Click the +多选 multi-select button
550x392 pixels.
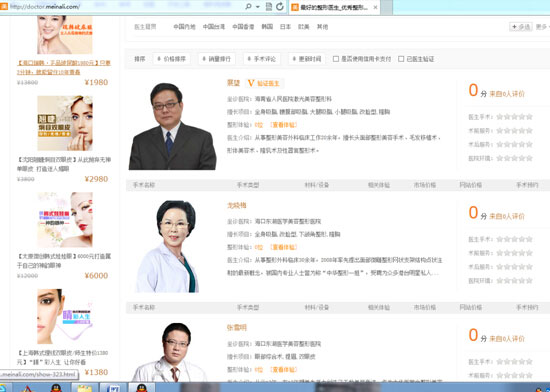pyautogui.click(x=521, y=27)
